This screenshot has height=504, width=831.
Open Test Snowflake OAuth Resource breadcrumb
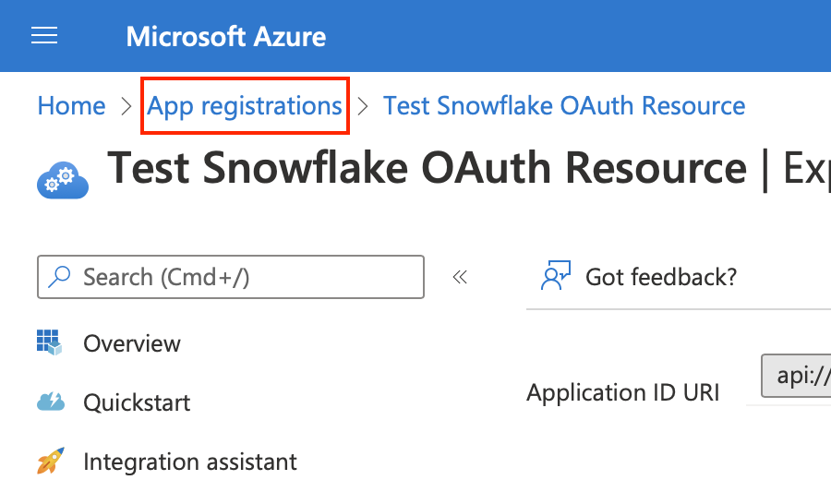(564, 105)
